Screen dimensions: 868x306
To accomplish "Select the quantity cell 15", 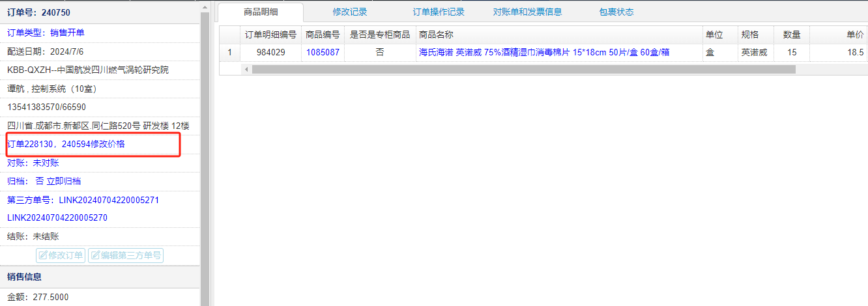I will [792, 52].
